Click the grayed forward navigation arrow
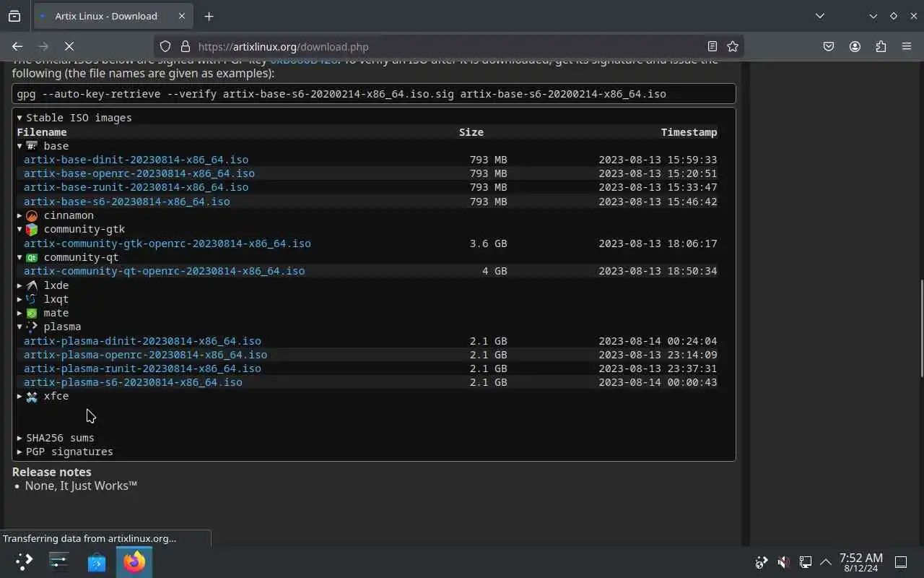 click(x=43, y=46)
